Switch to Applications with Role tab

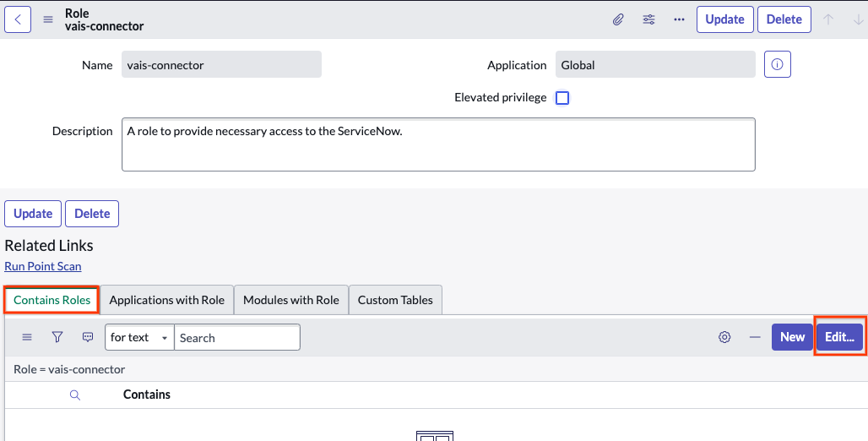[x=167, y=300]
